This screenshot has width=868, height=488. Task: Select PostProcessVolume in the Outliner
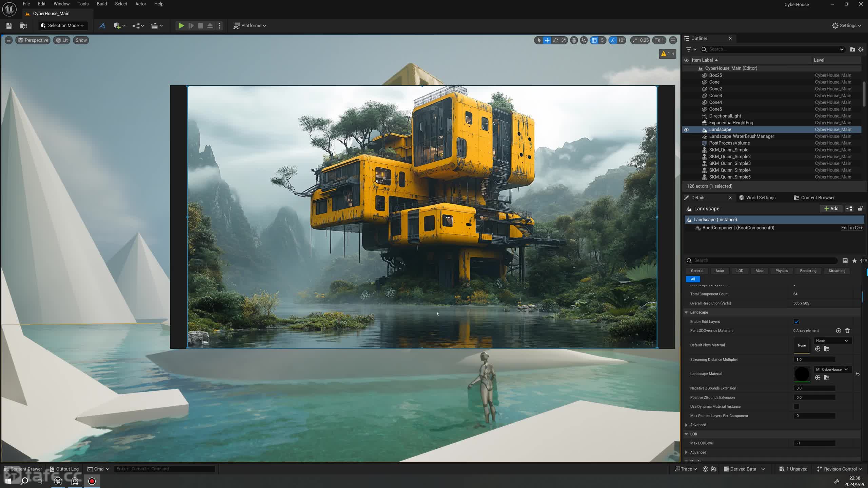(x=729, y=143)
